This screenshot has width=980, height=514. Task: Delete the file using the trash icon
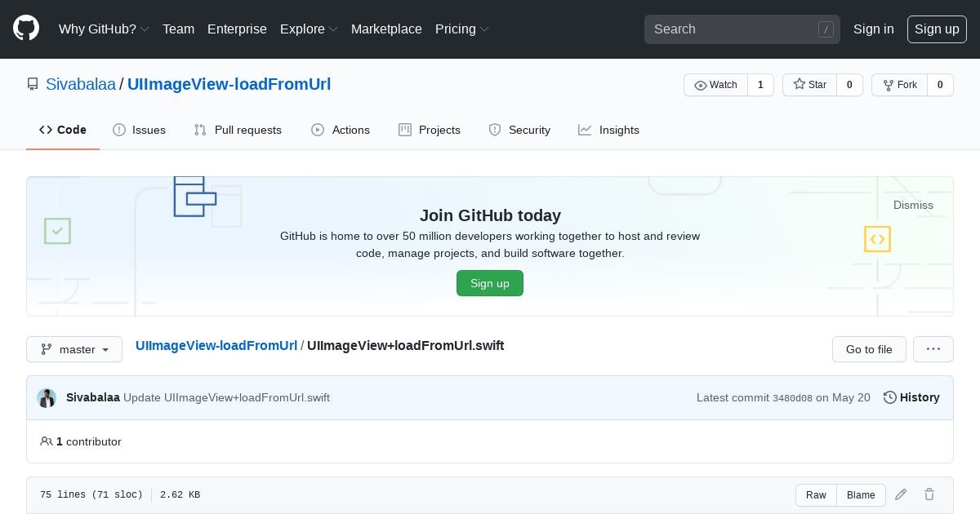point(929,494)
